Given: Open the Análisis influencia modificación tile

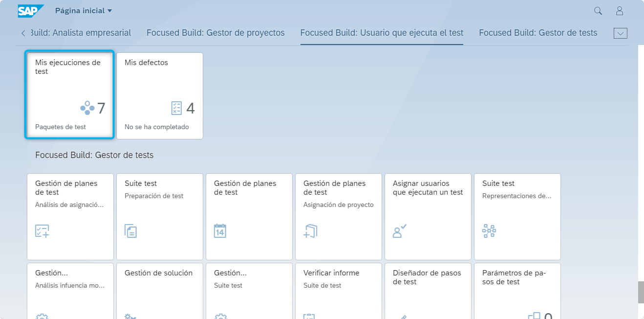Looking at the screenshot, I should coord(70,291).
